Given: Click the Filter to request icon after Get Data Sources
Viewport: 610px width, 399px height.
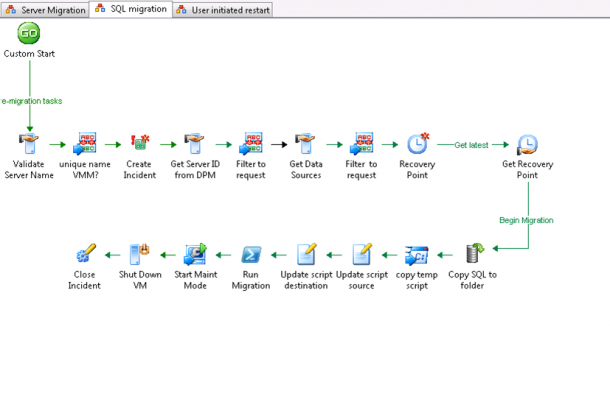Looking at the screenshot, I should point(361,144).
